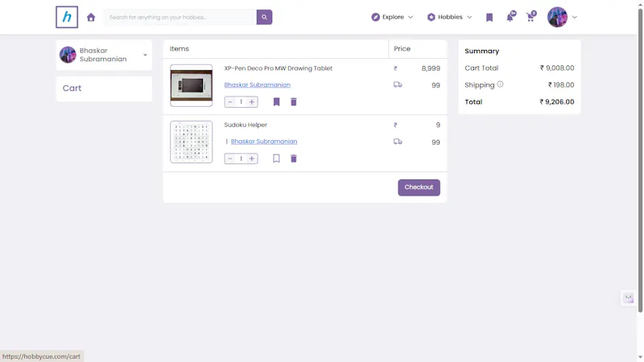Click the Cart Total amount ₹ 9,008.00
The height and width of the screenshot is (362, 644).
pos(557,68)
